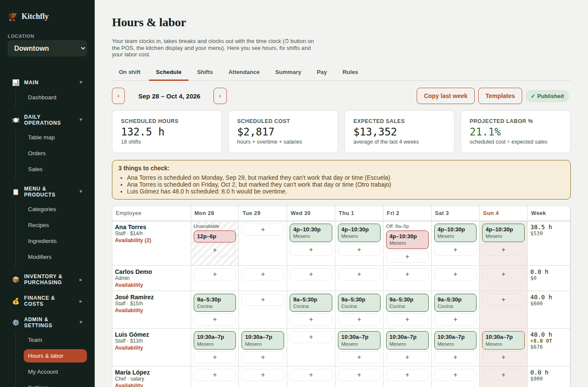Collapse the Daily Operations section

pos(81,120)
